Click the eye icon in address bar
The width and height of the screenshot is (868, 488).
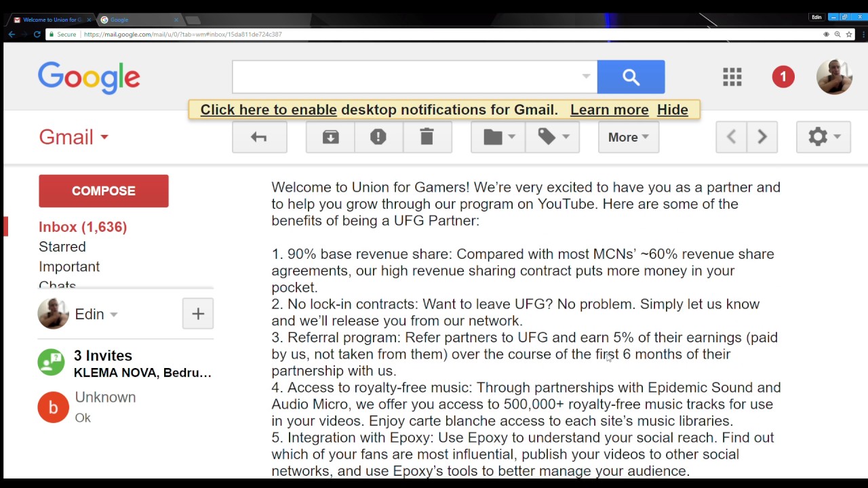[x=826, y=34]
